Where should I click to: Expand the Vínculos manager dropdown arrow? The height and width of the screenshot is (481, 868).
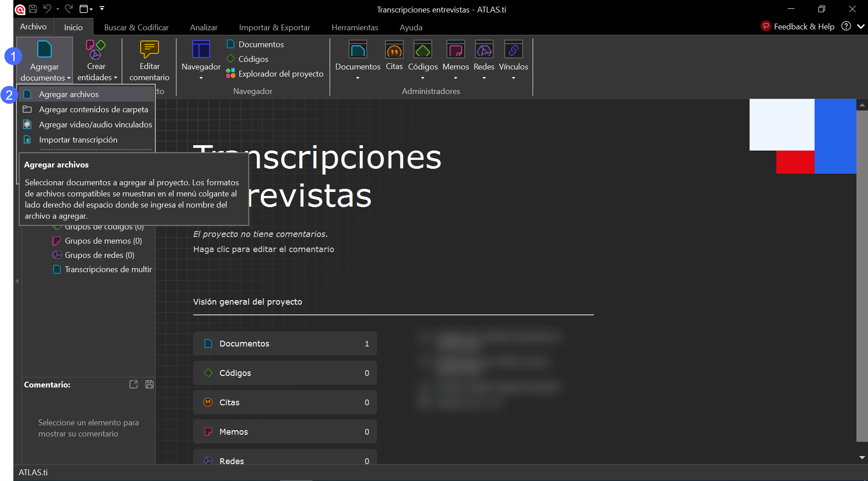[514, 78]
